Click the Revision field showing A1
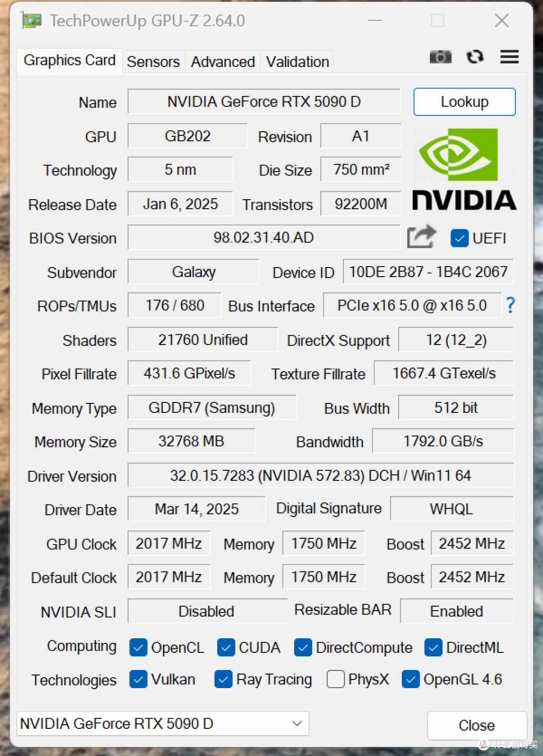This screenshot has height=756, width=543. pos(361,136)
